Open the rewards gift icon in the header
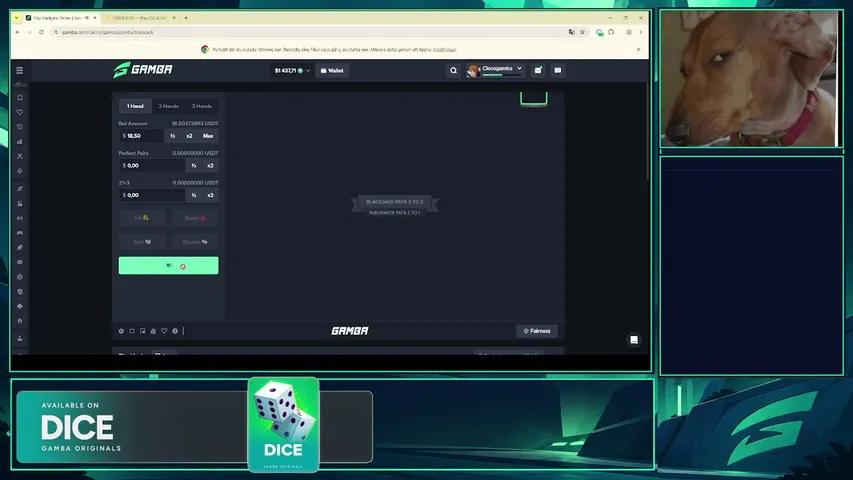Screen dimensions: 853x480 click(538, 70)
